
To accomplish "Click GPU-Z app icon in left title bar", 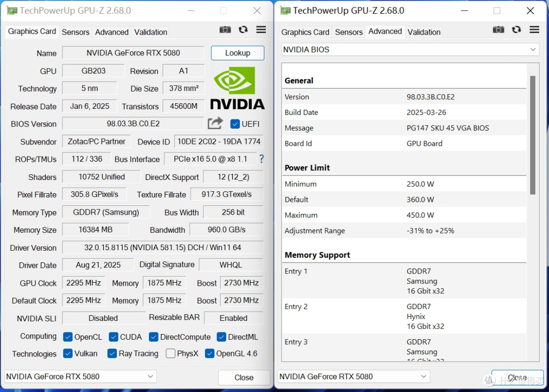I will pos(12,11).
